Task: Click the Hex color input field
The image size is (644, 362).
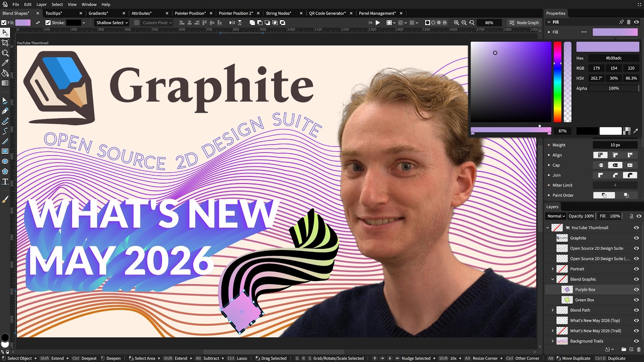Action: click(x=614, y=58)
